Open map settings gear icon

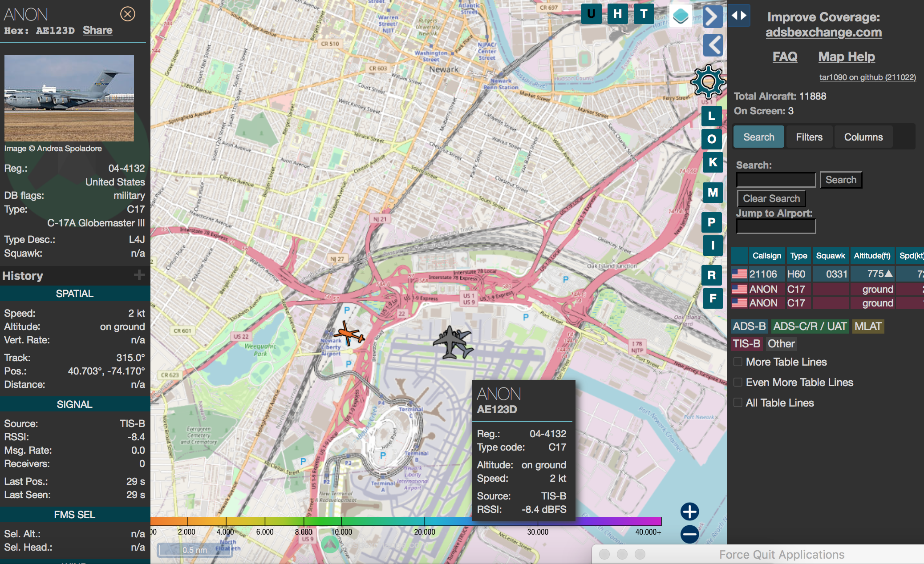coord(708,81)
